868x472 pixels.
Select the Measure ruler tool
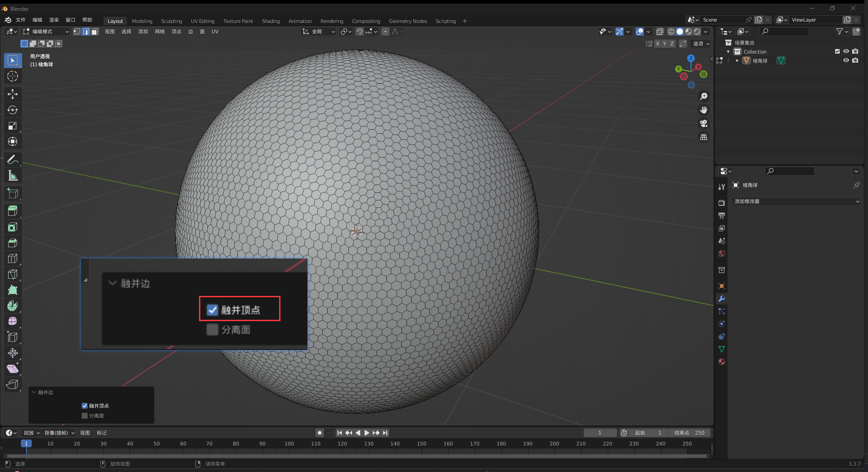tap(13, 176)
